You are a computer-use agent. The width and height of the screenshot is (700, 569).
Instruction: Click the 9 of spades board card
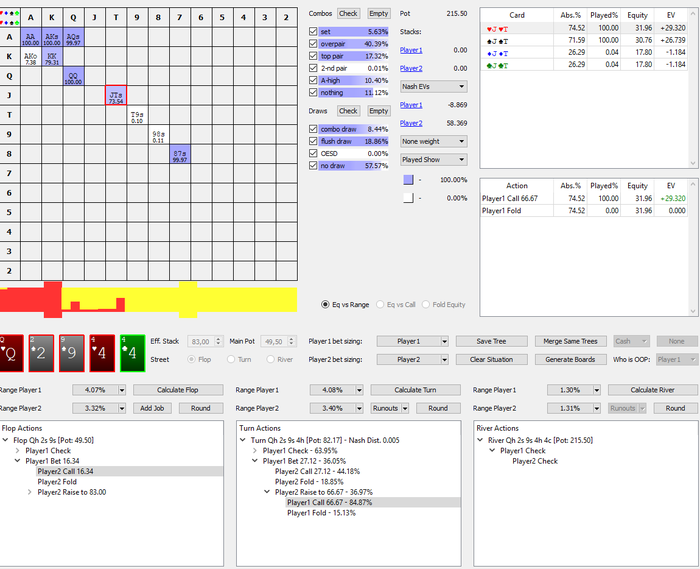(x=72, y=353)
